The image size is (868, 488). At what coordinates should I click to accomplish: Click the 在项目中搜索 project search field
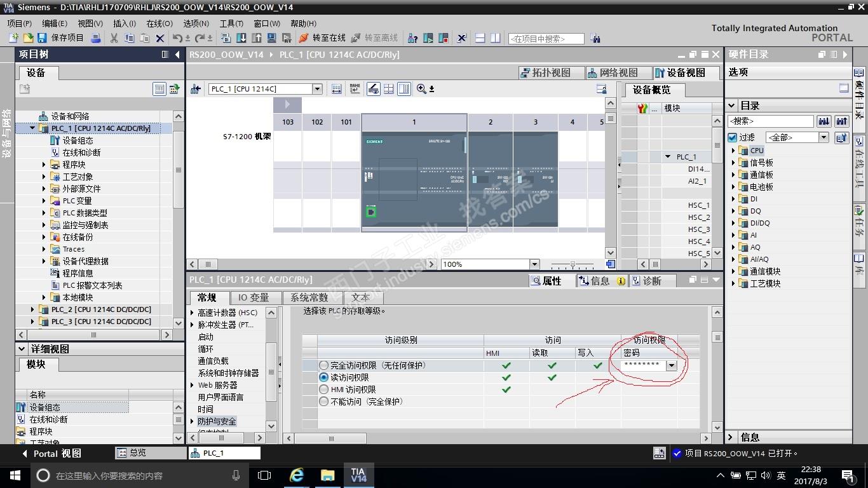point(546,39)
